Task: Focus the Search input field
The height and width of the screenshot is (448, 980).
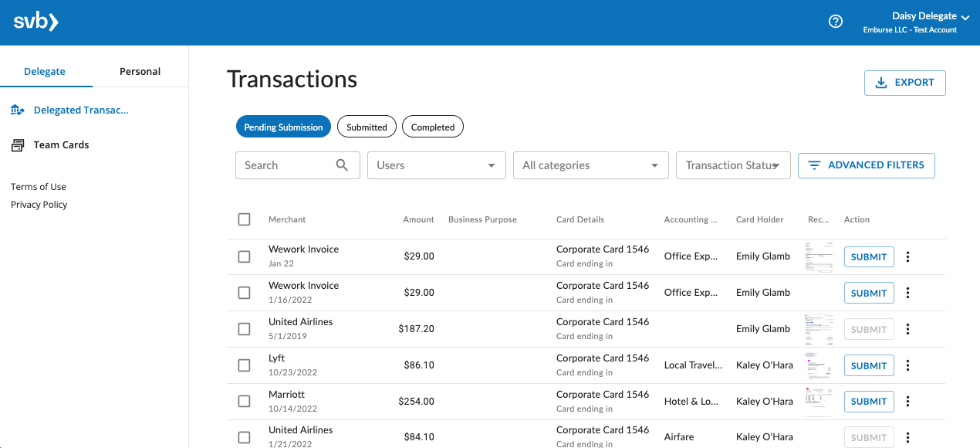Action: [x=297, y=165]
